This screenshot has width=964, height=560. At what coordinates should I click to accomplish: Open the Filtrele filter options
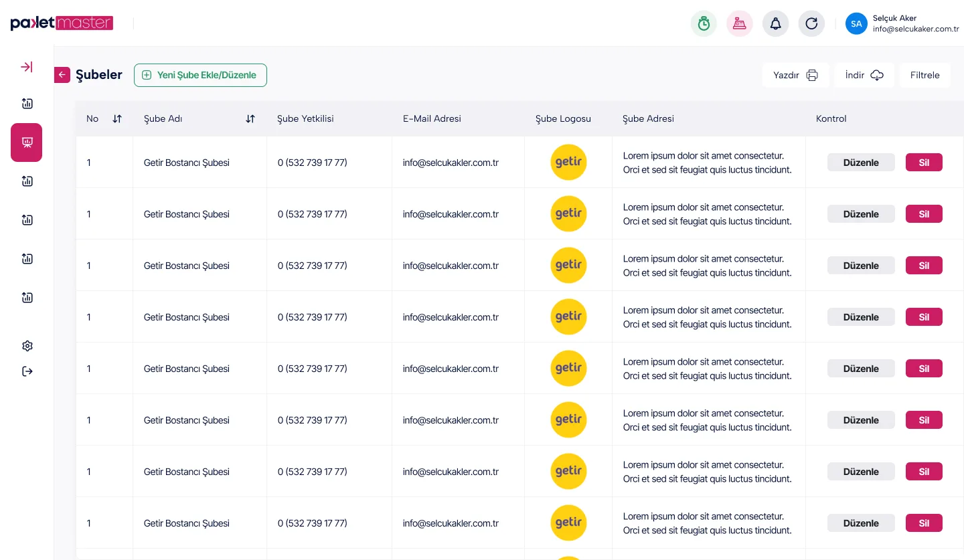925,75
